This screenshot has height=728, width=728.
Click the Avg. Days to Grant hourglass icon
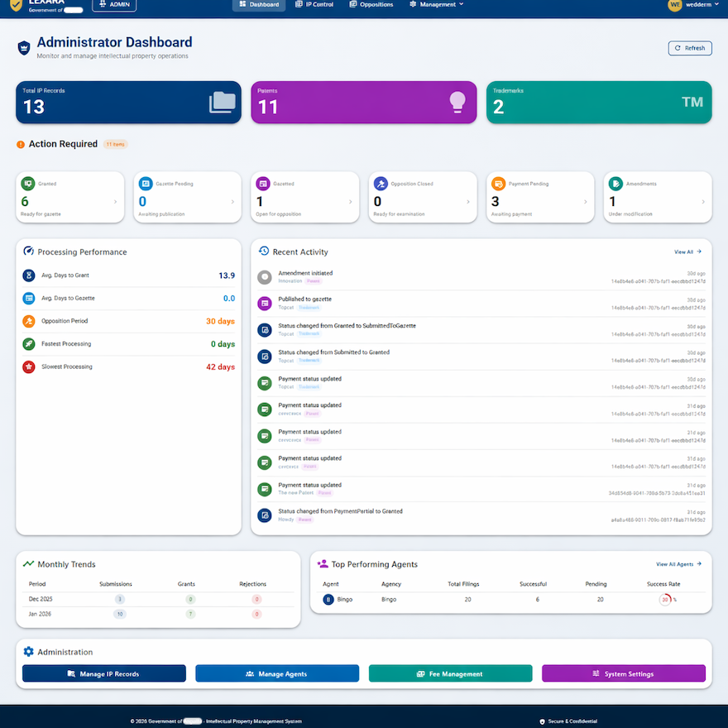29,275
